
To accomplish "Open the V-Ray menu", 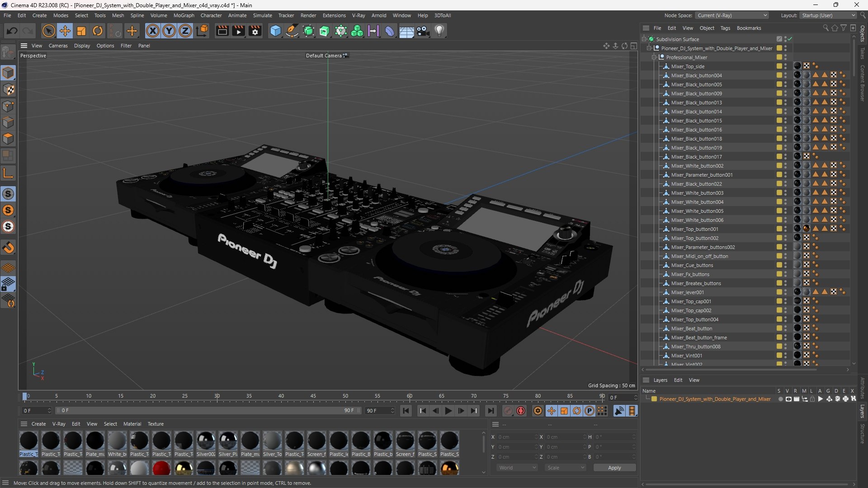I will 358,15.
